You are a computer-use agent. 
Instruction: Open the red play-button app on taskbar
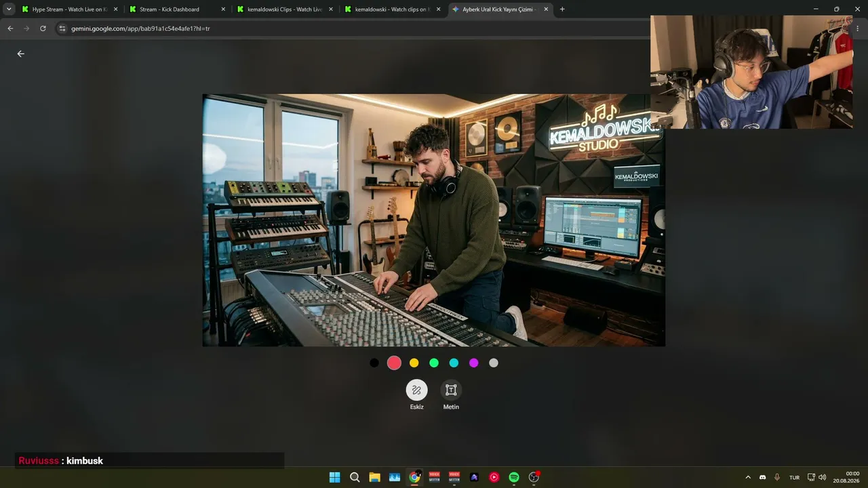tap(494, 477)
